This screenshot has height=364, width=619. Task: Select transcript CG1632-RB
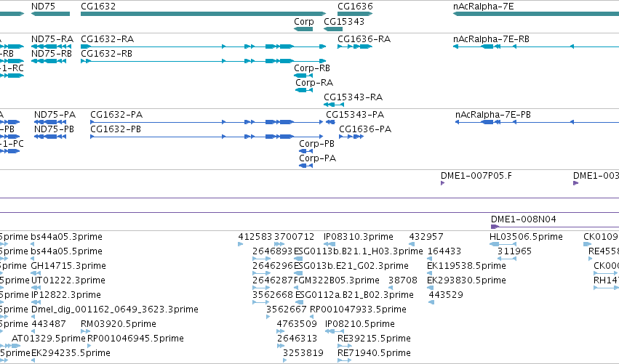(x=204, y=61)
